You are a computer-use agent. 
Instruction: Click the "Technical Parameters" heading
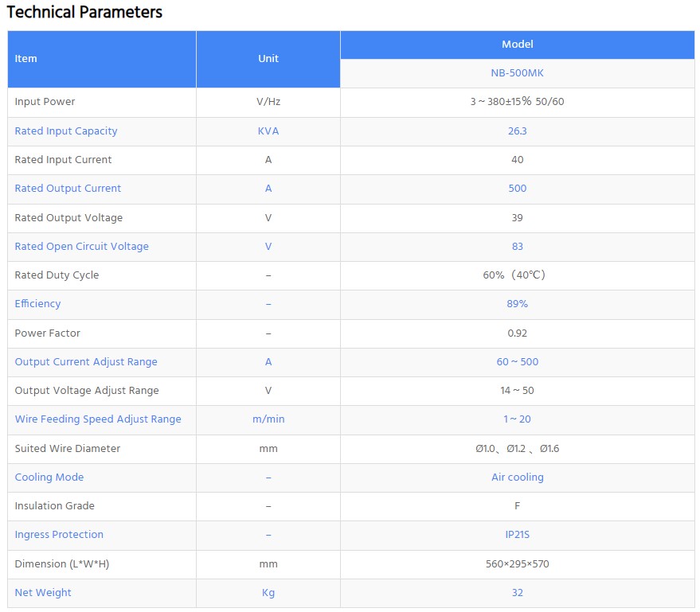pyautogui.click(x=84, y=12)
